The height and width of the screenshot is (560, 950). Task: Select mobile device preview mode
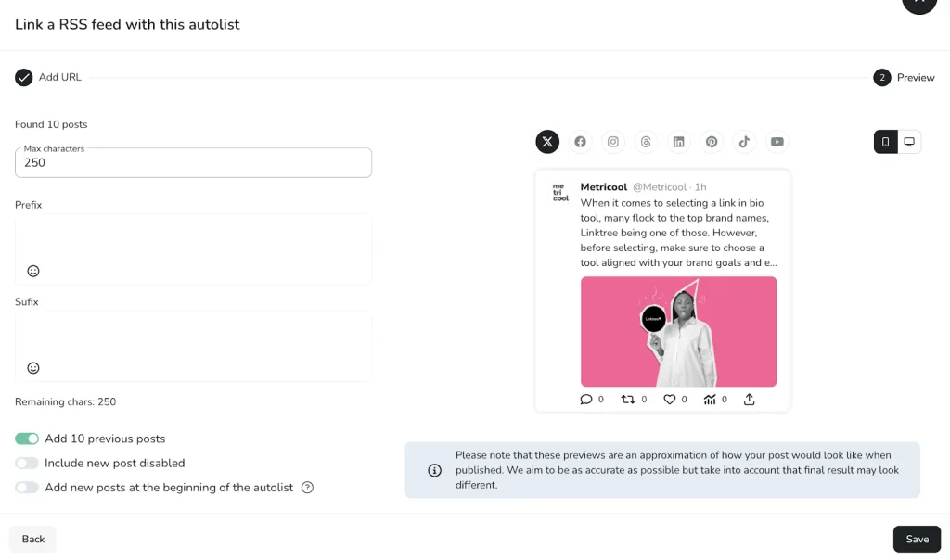[x=885, y=142]
